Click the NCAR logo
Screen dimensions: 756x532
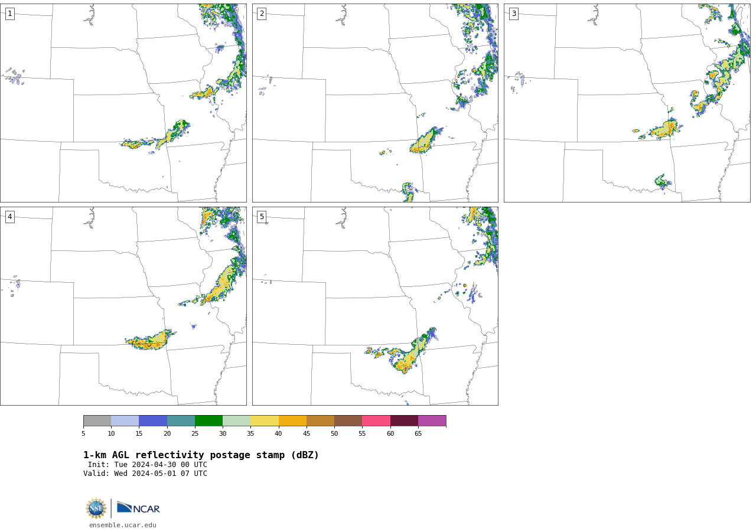138,508
